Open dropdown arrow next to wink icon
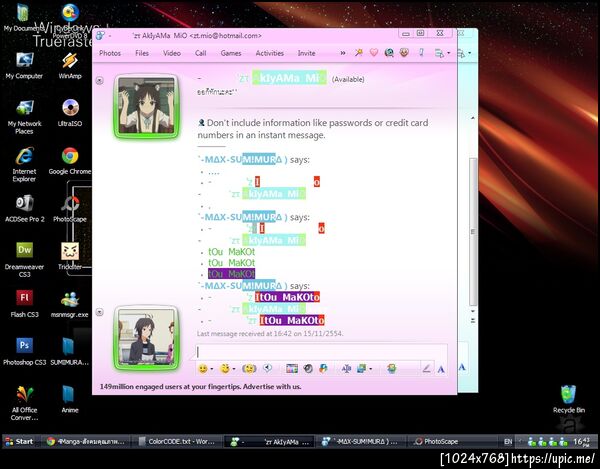 point(234,369)
